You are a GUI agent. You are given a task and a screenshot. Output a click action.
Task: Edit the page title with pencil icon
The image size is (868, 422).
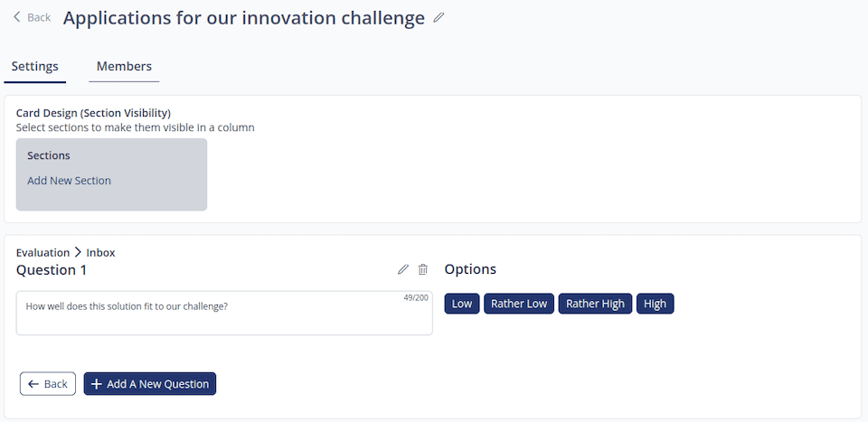(x=439, y=18)
